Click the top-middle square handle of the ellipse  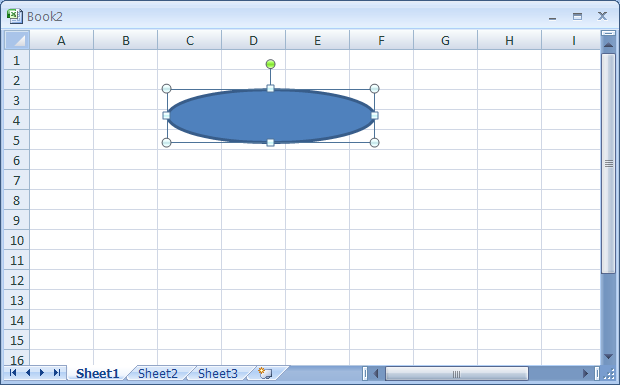[x=270, y=89]
